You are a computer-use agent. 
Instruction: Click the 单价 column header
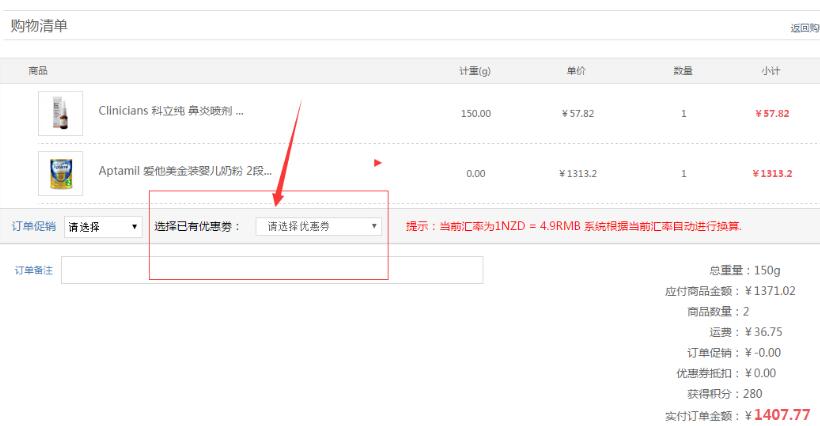click(x=576, y=71)
